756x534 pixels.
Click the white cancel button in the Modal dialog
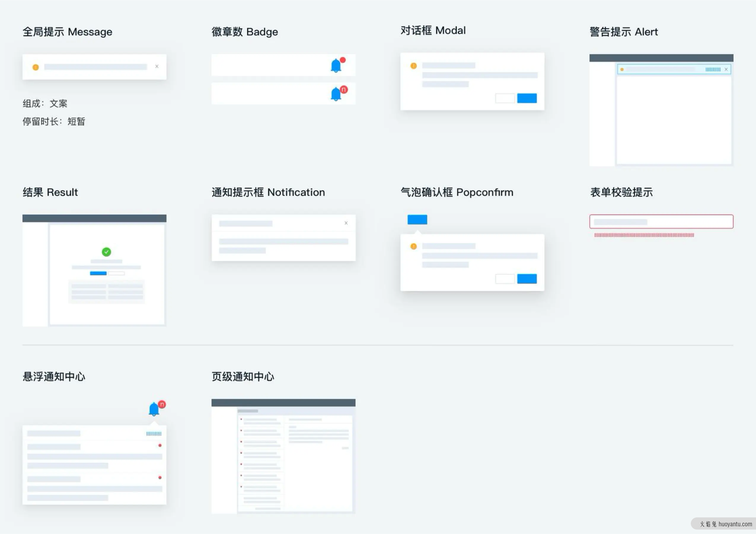tap(505, 98)
